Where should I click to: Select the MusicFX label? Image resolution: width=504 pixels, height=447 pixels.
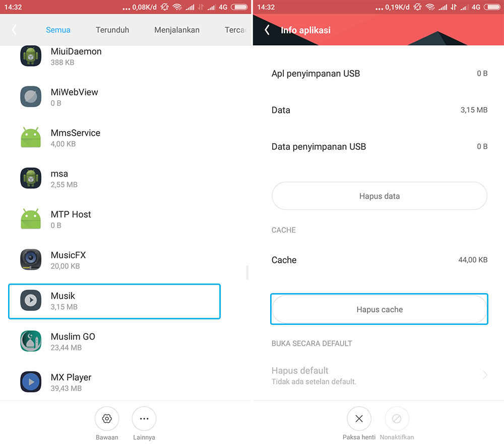[68, 255]
